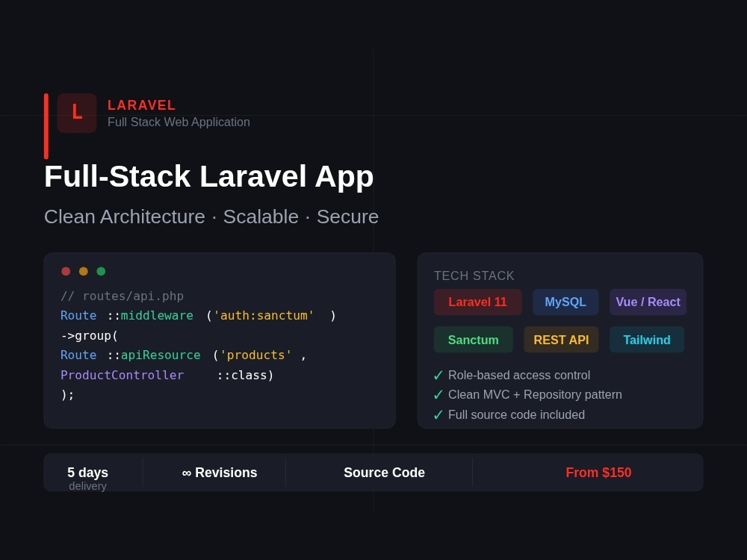Click checkmark beside Clean MVC + Repository pattern
Image resolution: width=747 pixels, height=560 pixels.
438,395
